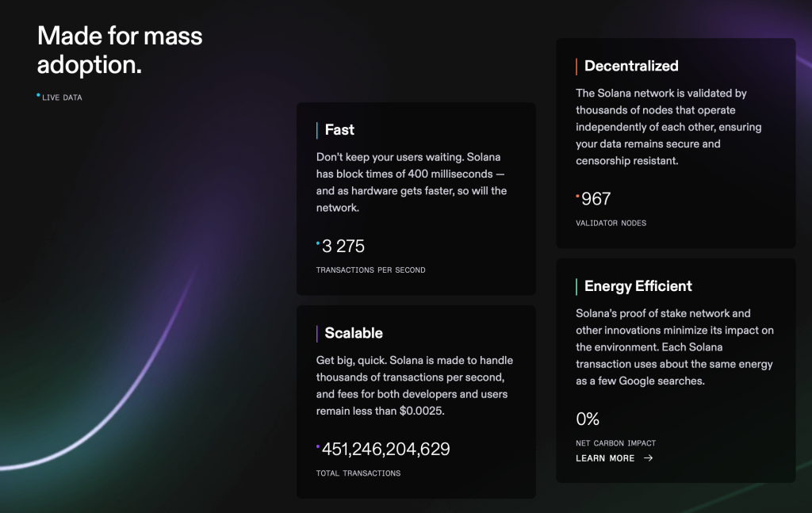The width and height of the screenshot is (812, 513).
Task: Click the 967 validator nodes number
Action: [596, 199]
